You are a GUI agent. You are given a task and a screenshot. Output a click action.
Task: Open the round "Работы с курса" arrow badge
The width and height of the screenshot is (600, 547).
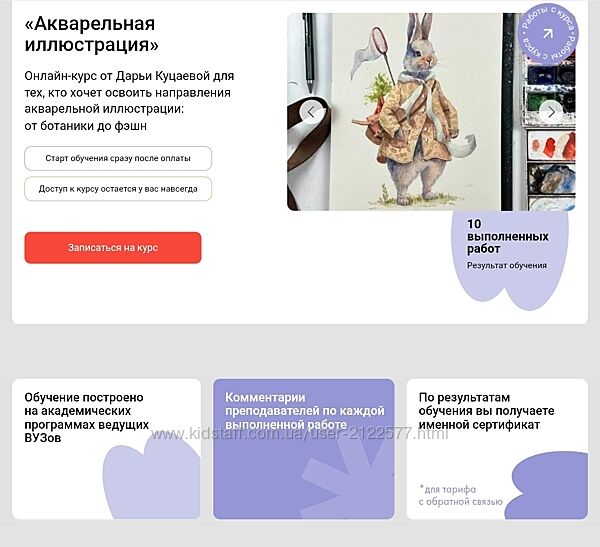point(548,34)
